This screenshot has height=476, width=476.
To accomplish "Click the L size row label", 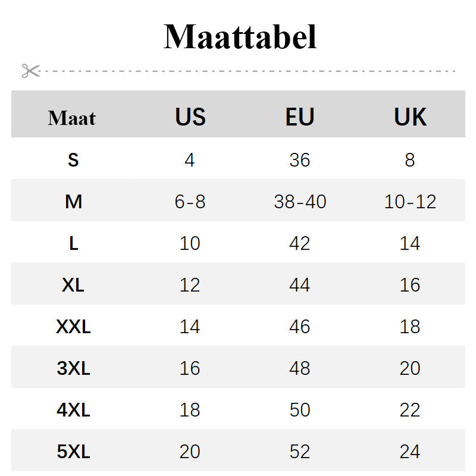I will (73, 243).
